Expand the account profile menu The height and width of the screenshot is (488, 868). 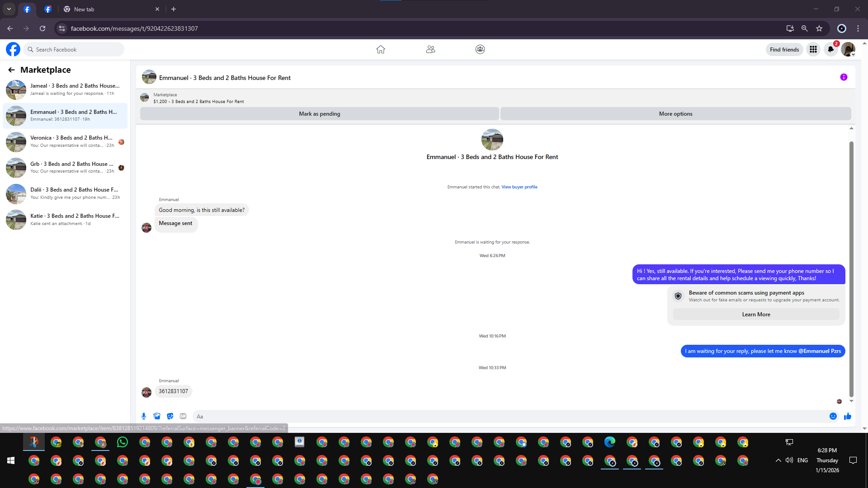point(848,49)
